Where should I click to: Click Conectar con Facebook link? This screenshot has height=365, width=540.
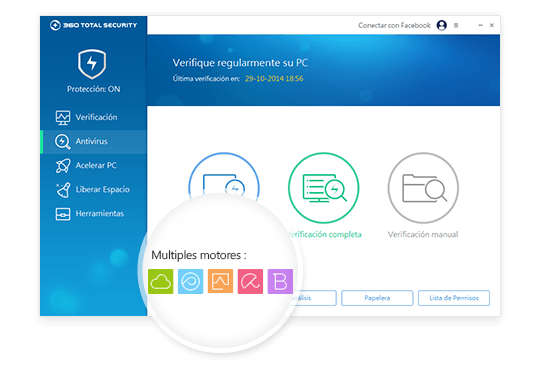point(394,25)
